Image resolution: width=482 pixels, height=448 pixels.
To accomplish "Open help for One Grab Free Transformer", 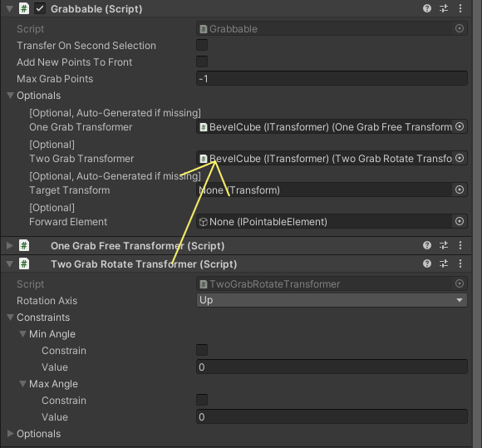I will click(427, 245).
